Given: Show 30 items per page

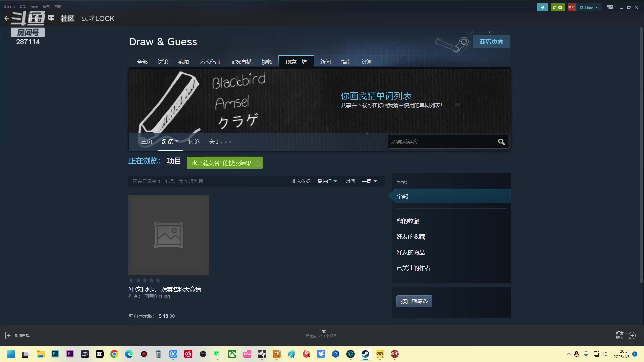Looking at the screenshot, I should [172, 316].
